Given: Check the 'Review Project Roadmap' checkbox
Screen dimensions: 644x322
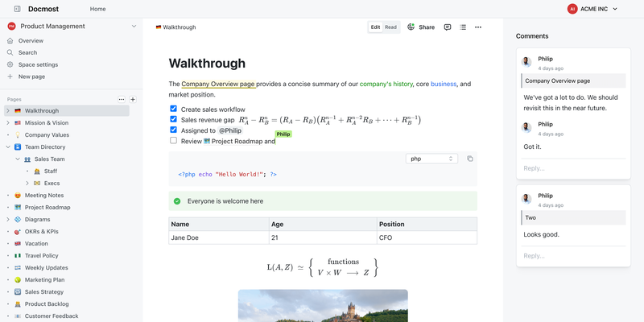Looking at the screenshot, I should [x=173, y=140].
